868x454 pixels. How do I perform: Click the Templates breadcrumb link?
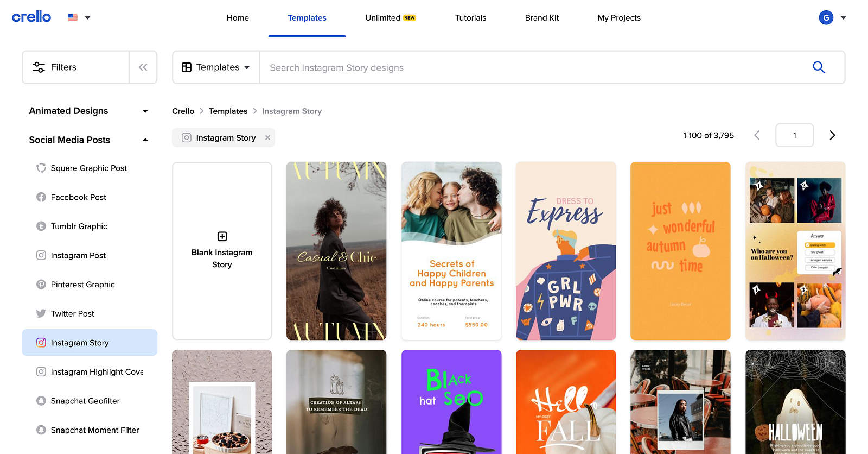[x=228, y=111]
